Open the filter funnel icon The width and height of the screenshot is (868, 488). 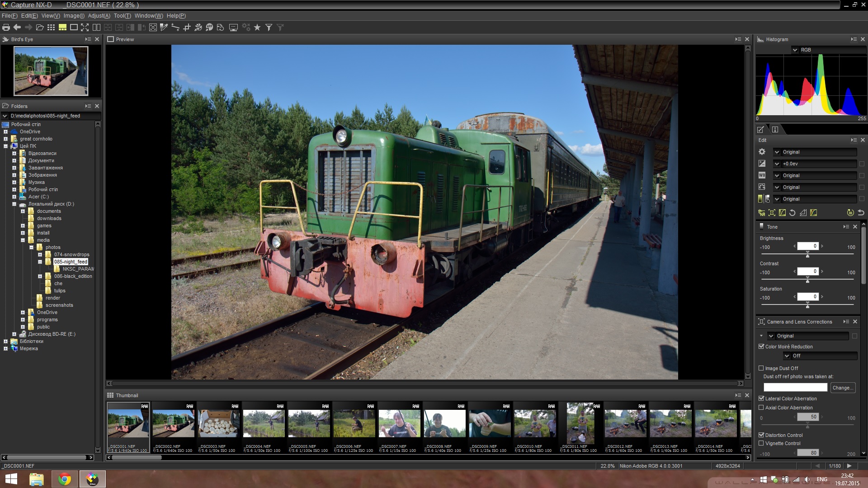click(x=269, y=28)
